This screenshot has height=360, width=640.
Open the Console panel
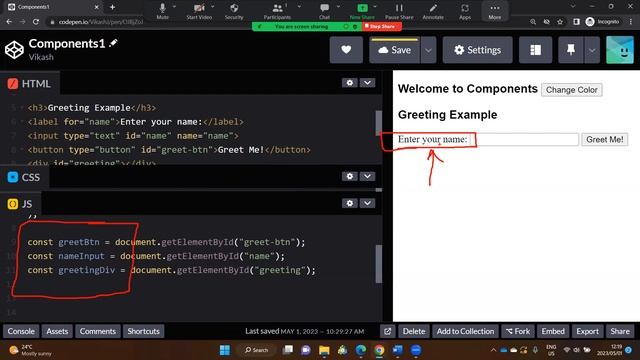(21, 331)
